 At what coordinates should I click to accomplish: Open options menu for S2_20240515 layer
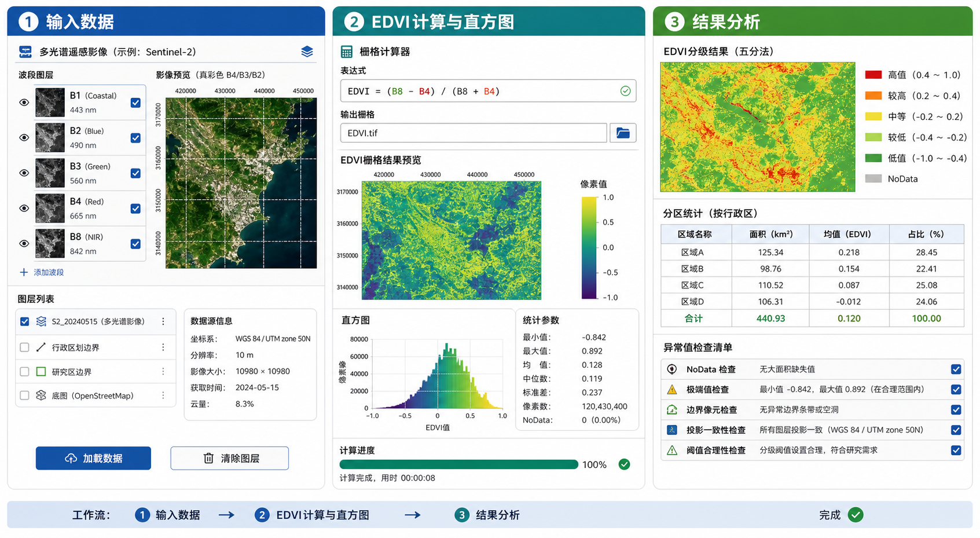(x=163, y=321)
